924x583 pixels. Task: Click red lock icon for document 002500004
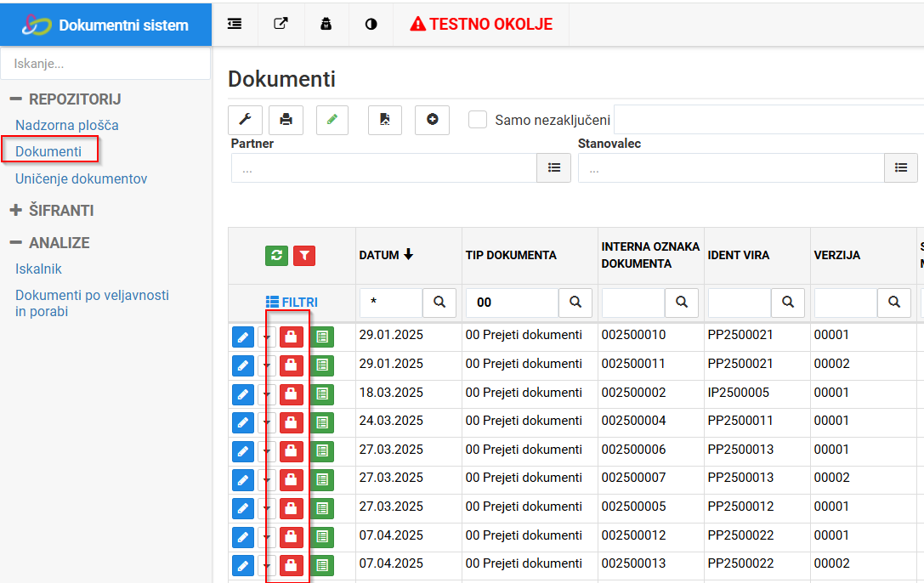coord(291,423)
